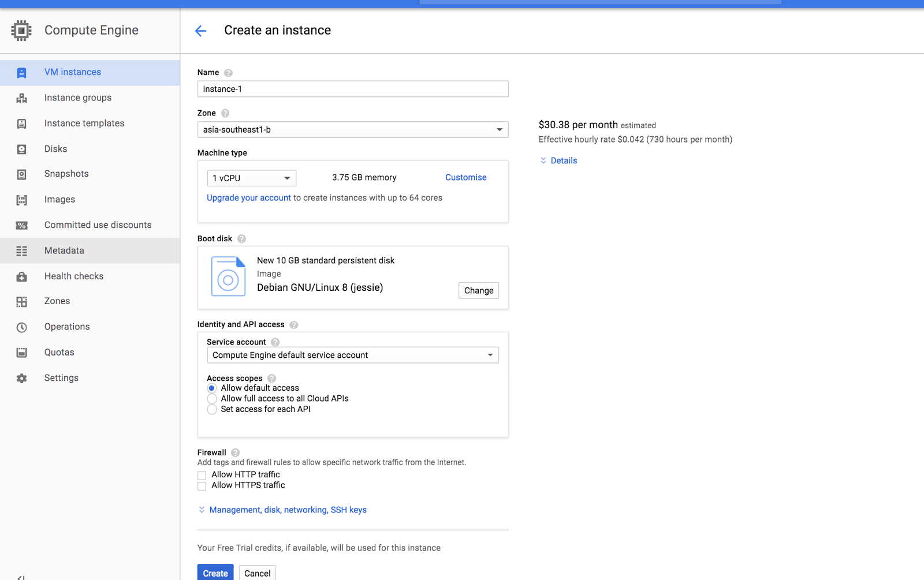Click the Instance templates sidebar icon
924x580 pixels.
click(21, 124)
